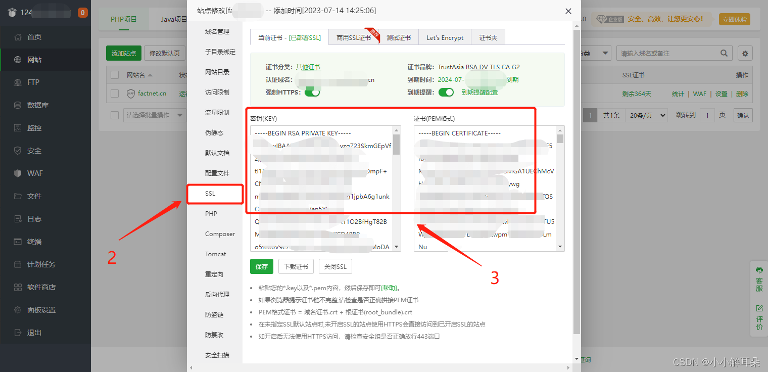The height and width of the screenshot is (372, 768).
Task: Toggle the 强制HTTPS switch
Action: 312,92
